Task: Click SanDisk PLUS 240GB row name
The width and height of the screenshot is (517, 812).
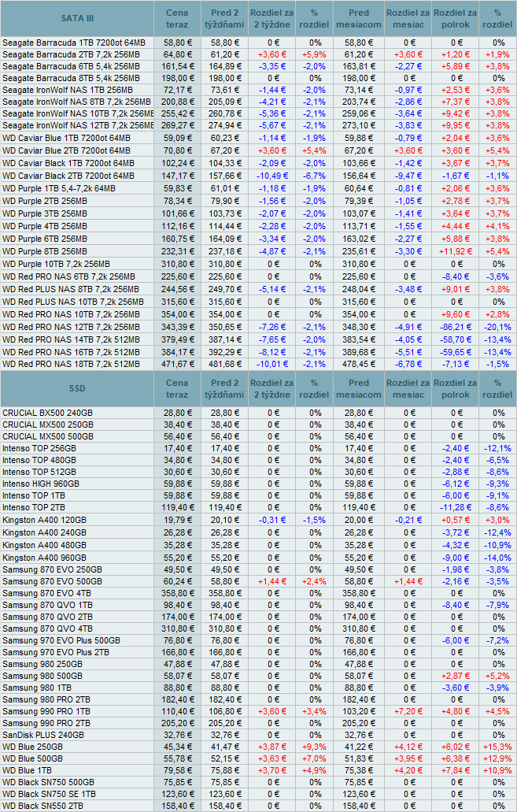Action: click(x=43, y=736)
